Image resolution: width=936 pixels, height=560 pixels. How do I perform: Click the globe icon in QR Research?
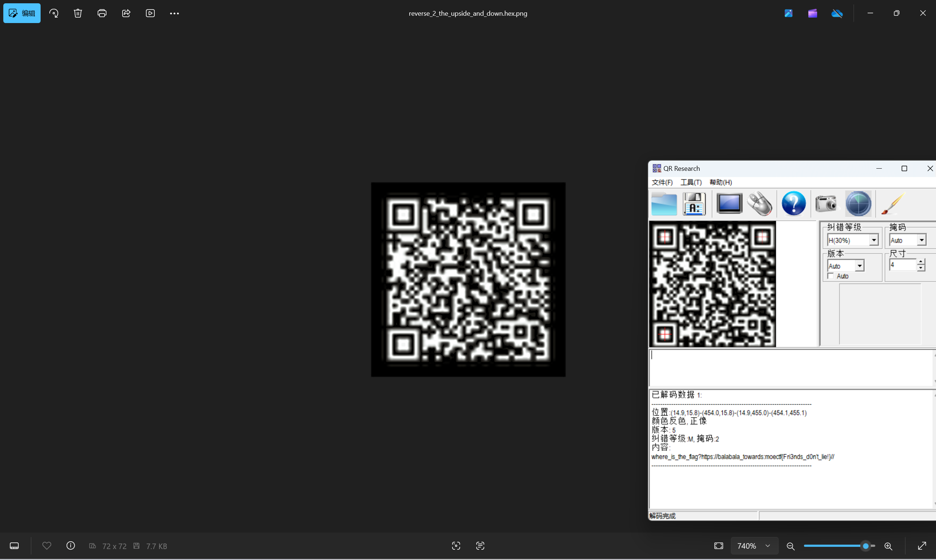[858, 204]
